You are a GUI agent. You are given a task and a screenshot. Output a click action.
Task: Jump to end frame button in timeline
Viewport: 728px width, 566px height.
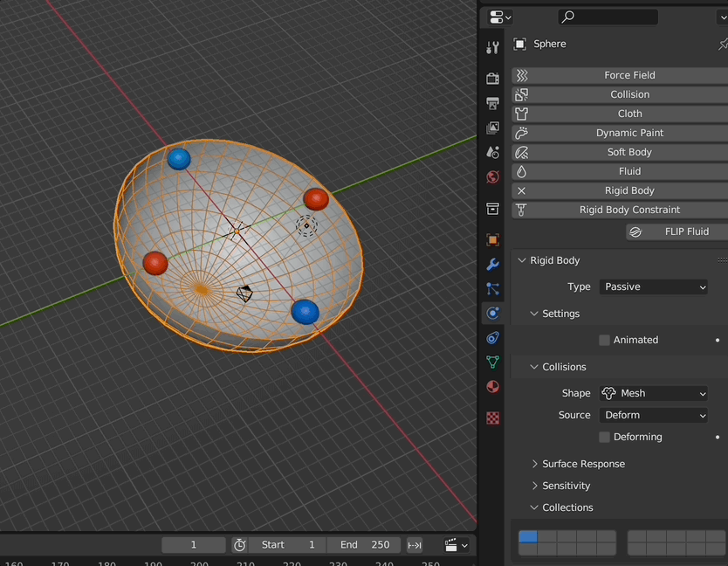pyautogui.click(x=414, y=545)
